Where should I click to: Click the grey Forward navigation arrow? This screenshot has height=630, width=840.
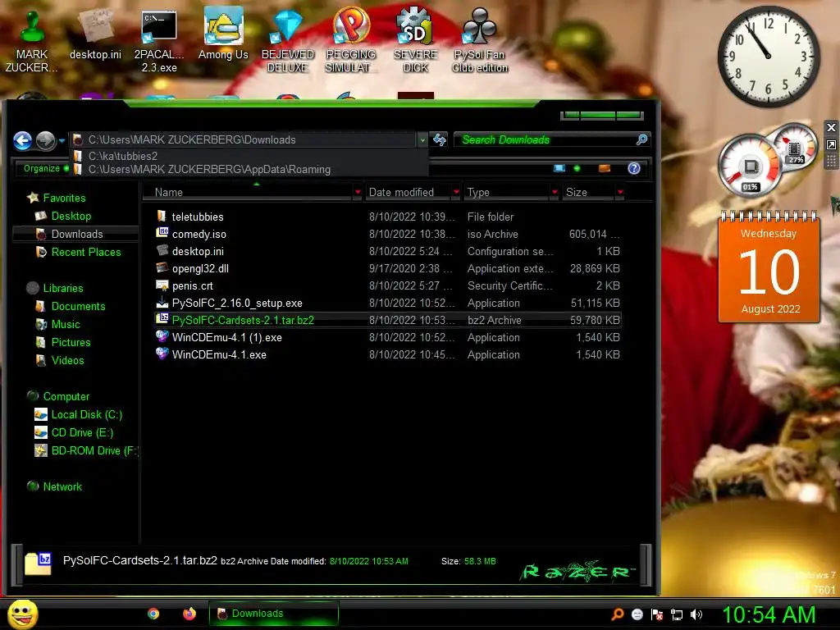tap(46, 140)
